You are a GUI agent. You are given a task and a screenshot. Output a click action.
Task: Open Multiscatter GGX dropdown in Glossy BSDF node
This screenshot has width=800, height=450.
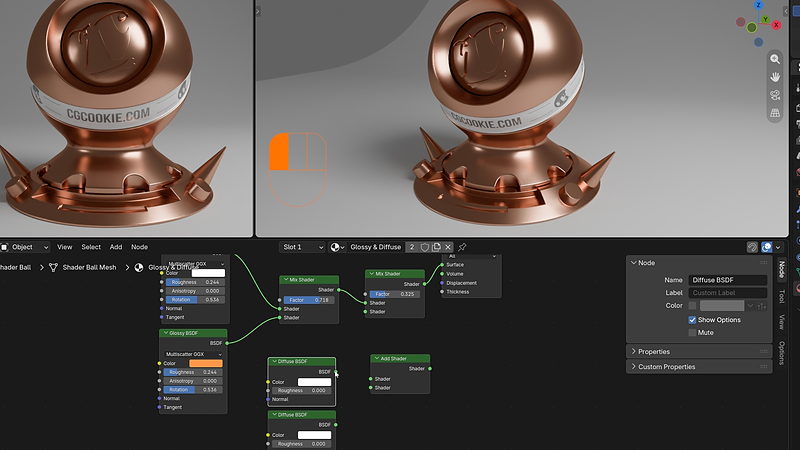point(193,354)
